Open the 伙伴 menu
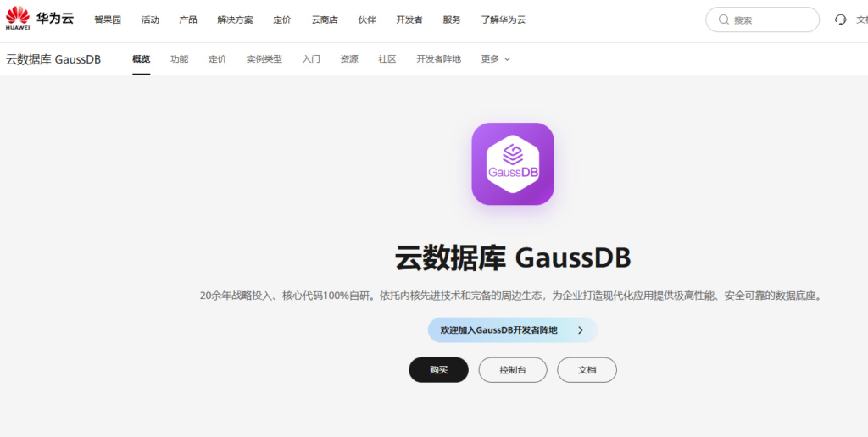Viewport: 868px width, 437px height. pyautogui.click(x=367, y=20)
